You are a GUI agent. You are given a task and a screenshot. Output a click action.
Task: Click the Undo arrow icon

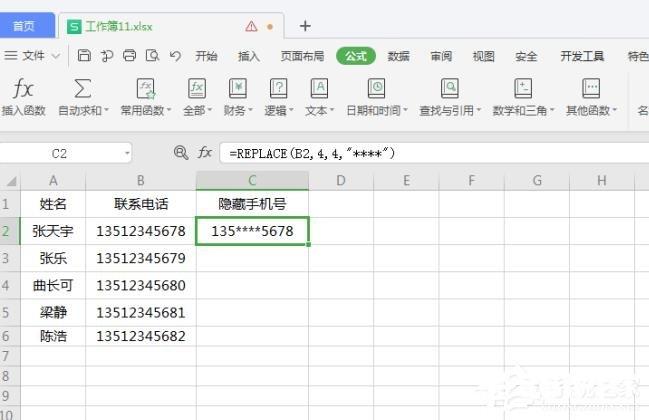(175, 55)
